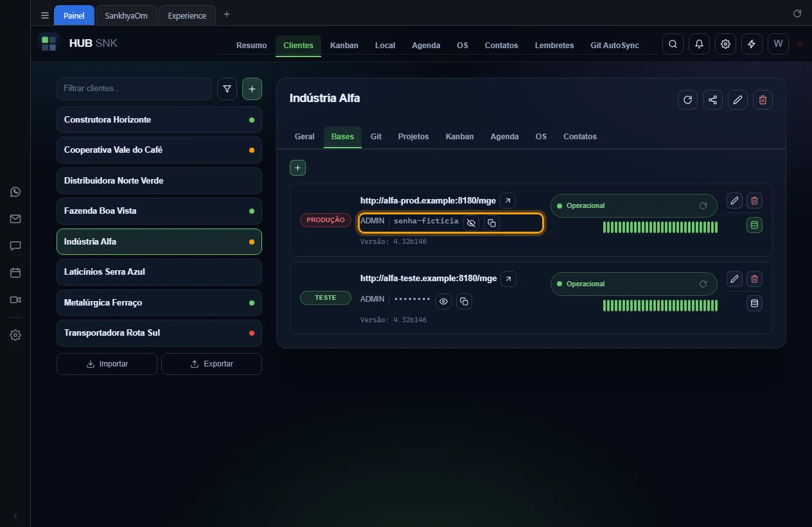The height and width of the screenshot is (527, 812).
Task: Open the mail icon in sidebar
Action: click(x=15, y=219)
